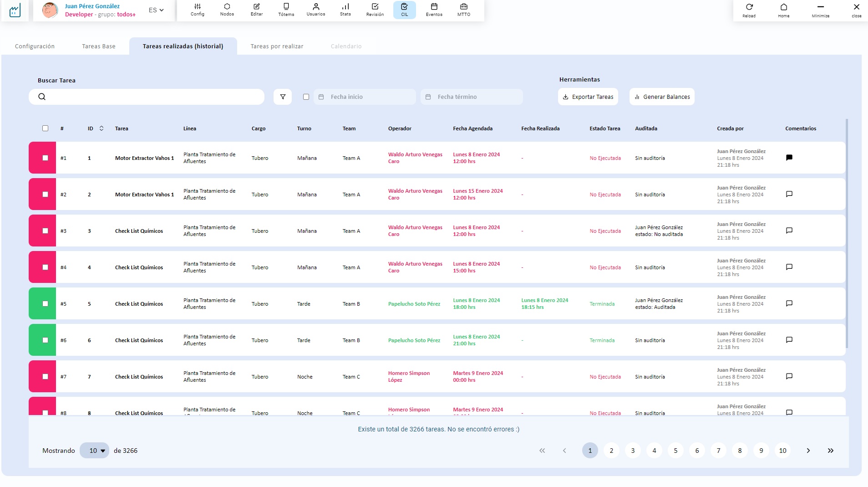Click the Buscar Tarea search field
The image size is (868, 487).
[x=147, y=97]
